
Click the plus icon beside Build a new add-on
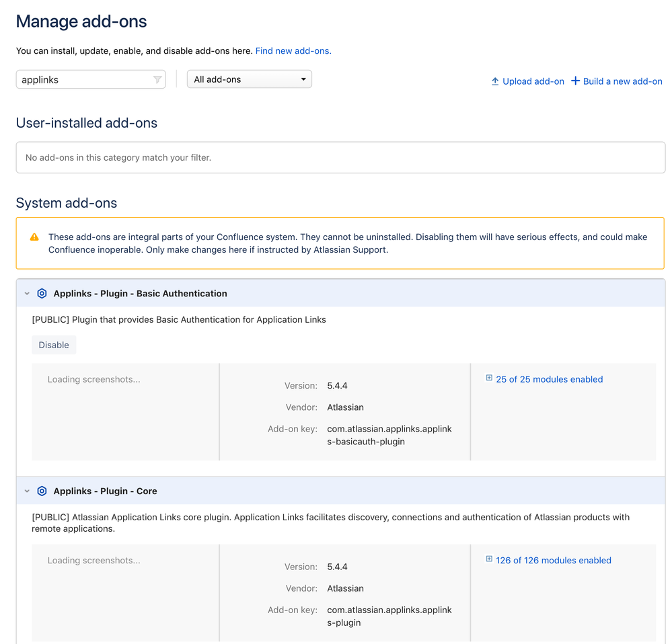point(576,81)
